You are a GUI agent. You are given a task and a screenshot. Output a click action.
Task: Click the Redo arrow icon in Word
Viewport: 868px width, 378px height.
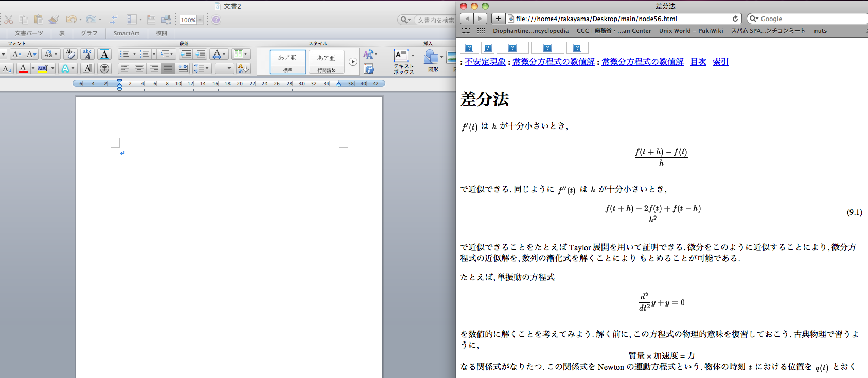click(x=91, y=20)
